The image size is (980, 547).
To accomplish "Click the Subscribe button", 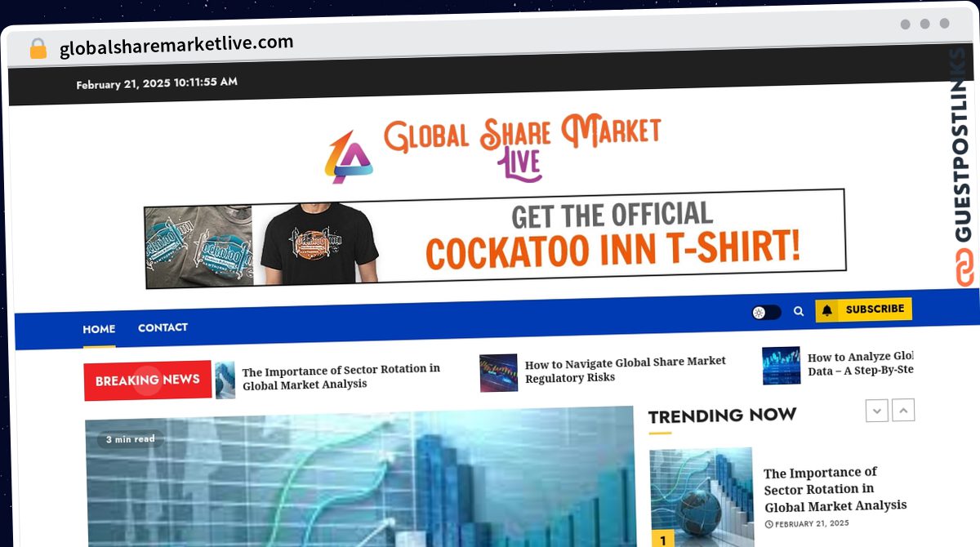I will click(x=863, y=310).
